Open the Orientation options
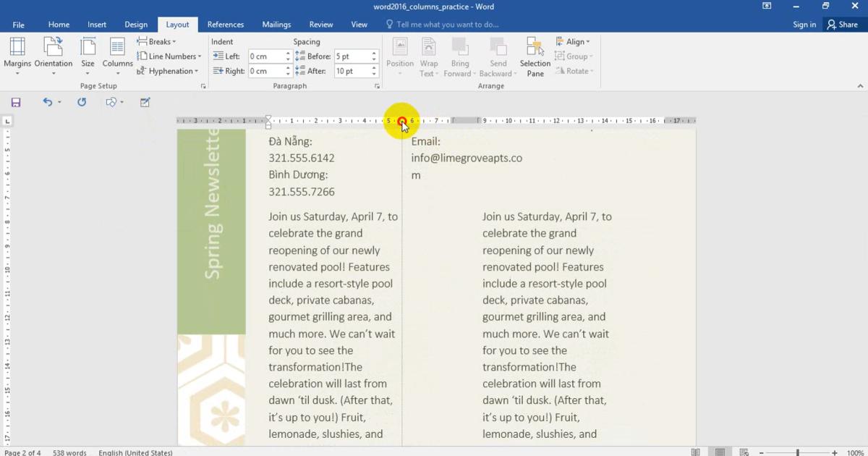Screen dimensions: 868x456 pyautogui.click(x=54, y=56)
